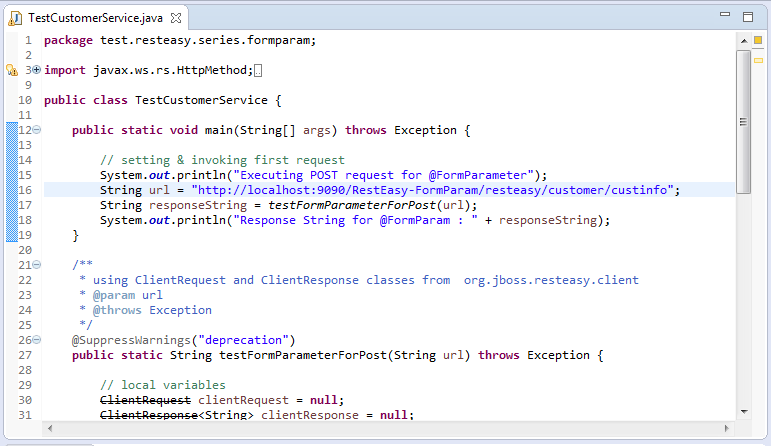Image resolution: width=771 pixels, height=446 pixels.
Task: Click the vertical scrollbar down arrow
Action: click(x=744, y=412)
